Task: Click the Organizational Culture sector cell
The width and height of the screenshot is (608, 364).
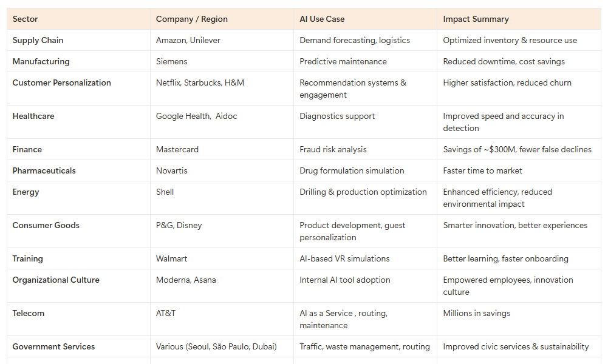Action: 56,280
